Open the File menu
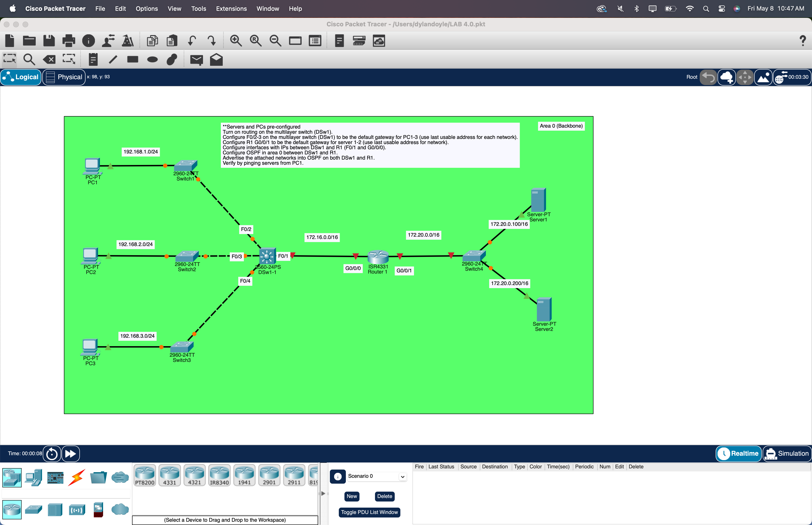The image size is (812, 525). [x=100, y=8]
